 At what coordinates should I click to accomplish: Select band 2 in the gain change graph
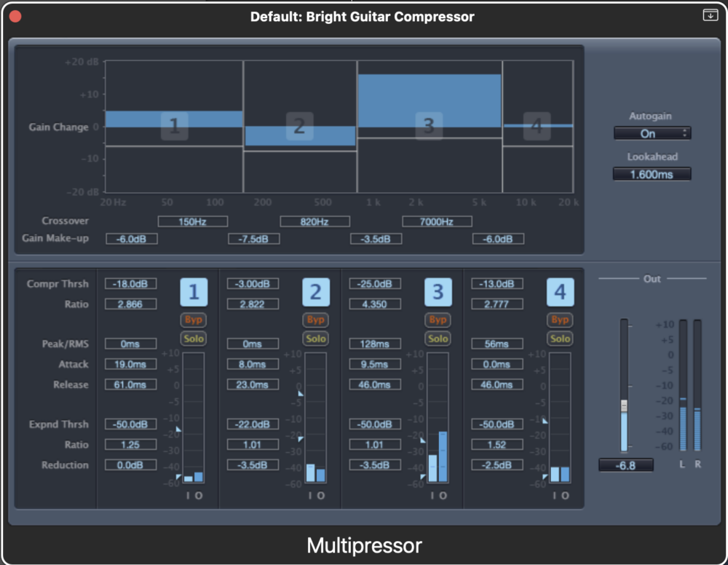click(x=298, y=126)
